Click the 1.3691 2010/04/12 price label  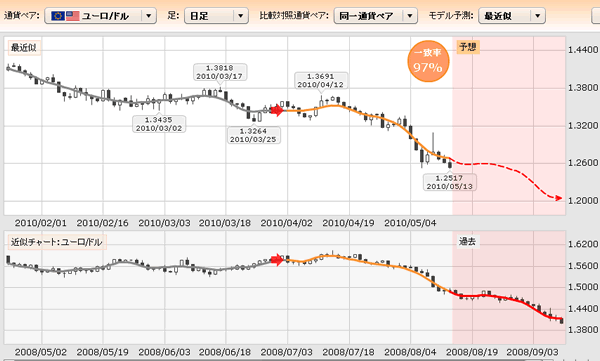(x=321, y=80)
